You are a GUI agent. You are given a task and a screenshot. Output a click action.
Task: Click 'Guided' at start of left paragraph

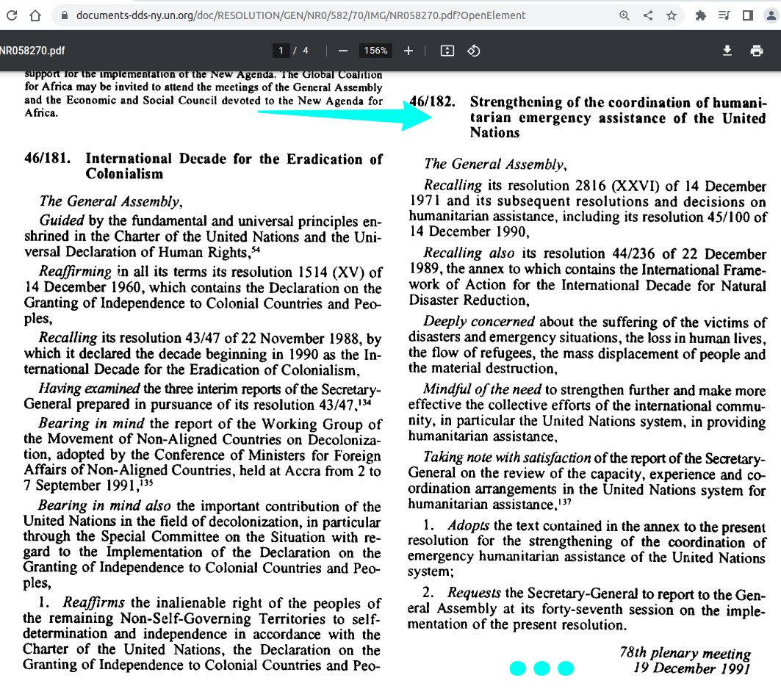click(62, 220)
